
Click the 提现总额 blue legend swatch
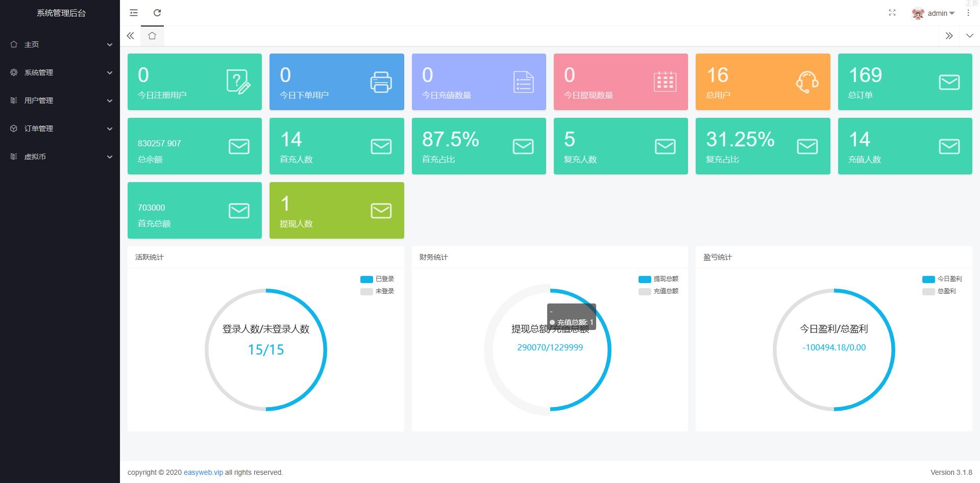(x=645, y=279)
